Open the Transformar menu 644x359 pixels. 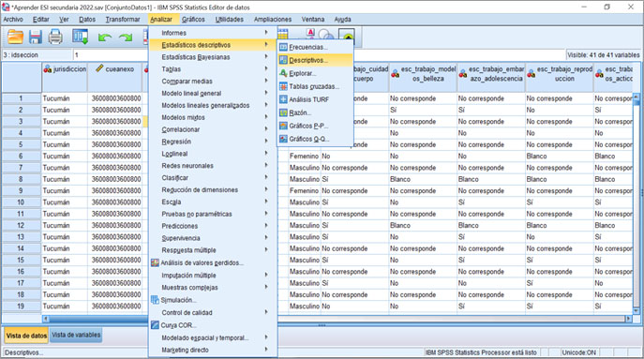pyautogui.click(x=123, y=20)
